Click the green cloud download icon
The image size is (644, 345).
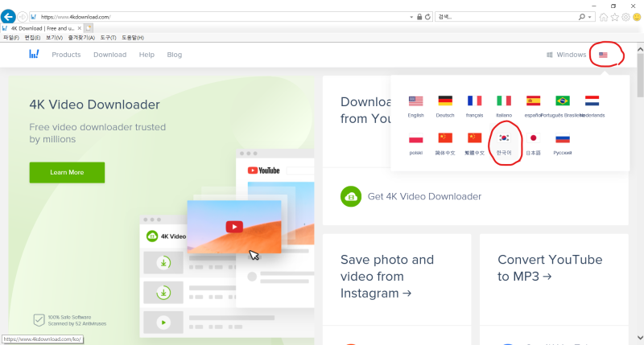point(351,196)
